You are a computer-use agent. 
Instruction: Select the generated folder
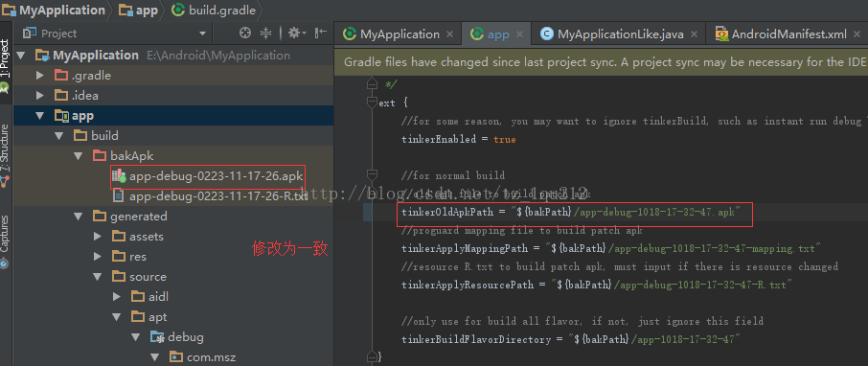(x=138, y=216)
